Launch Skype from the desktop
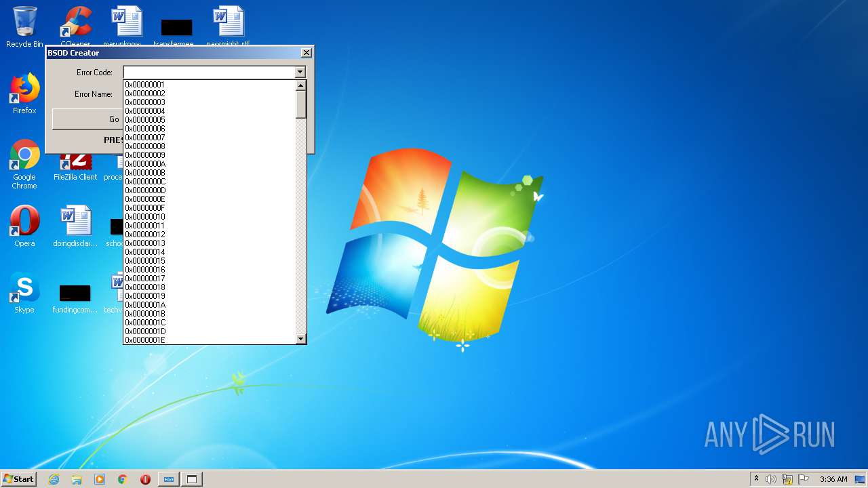Viewport: 868px width, 488px height. pos(24,293)
